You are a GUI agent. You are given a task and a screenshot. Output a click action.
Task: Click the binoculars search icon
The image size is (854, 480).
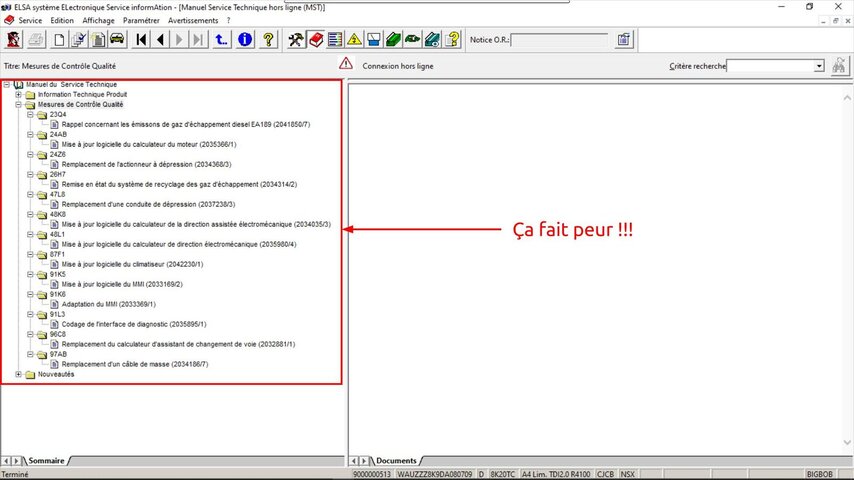(839, 66)
